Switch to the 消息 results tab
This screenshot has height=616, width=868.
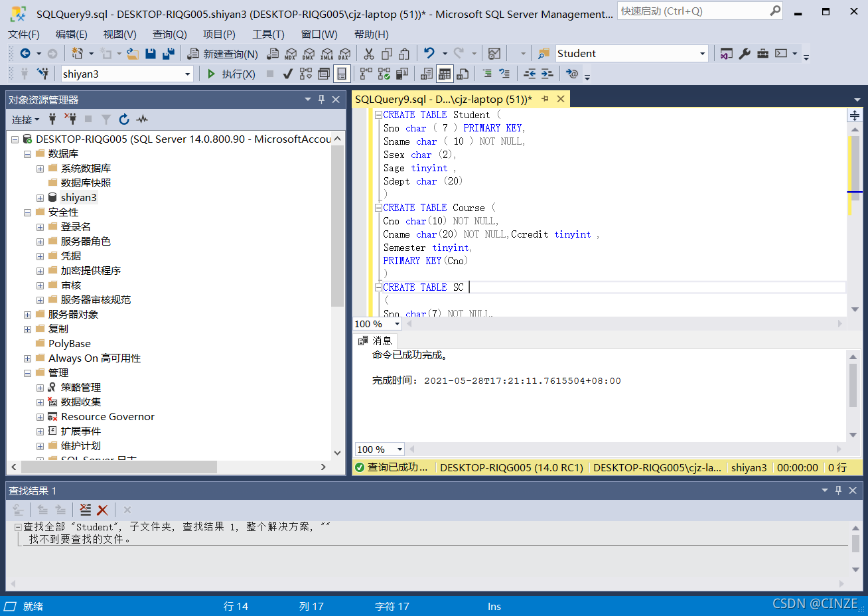(x=375, y=341)
